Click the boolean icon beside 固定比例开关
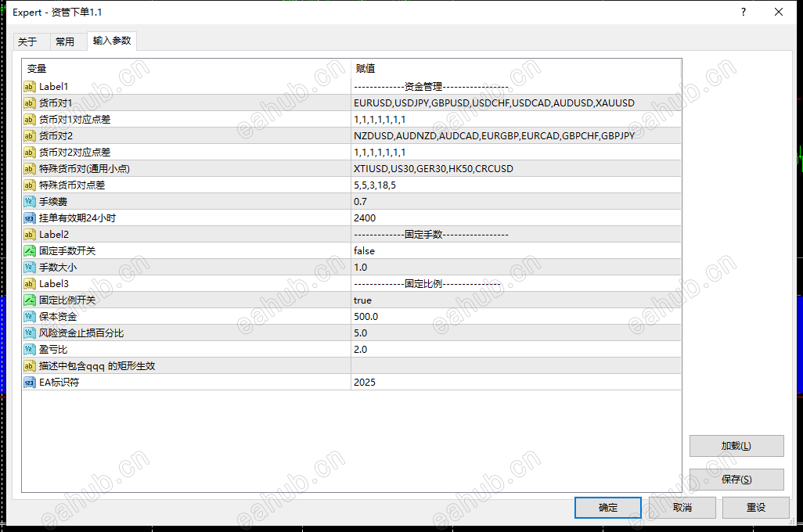The width and height of the screenshot is (803, 532). coord(29,300)
